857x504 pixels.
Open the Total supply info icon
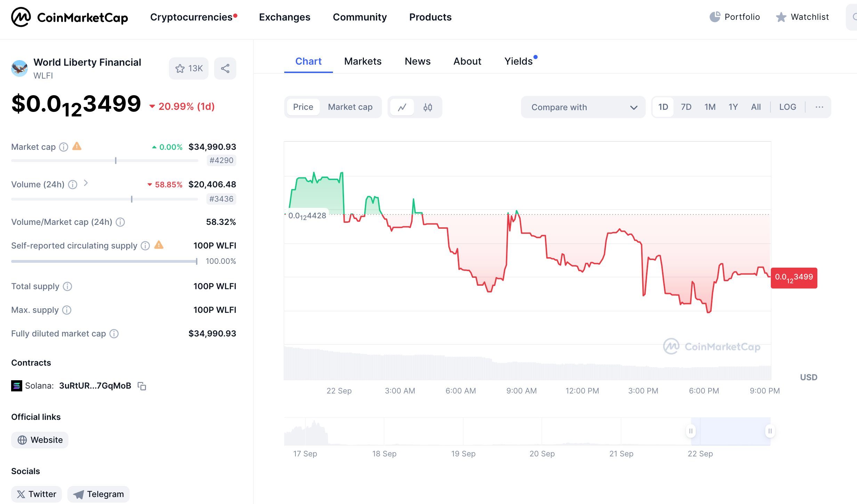pyautogui.click(x=67, y=286)
